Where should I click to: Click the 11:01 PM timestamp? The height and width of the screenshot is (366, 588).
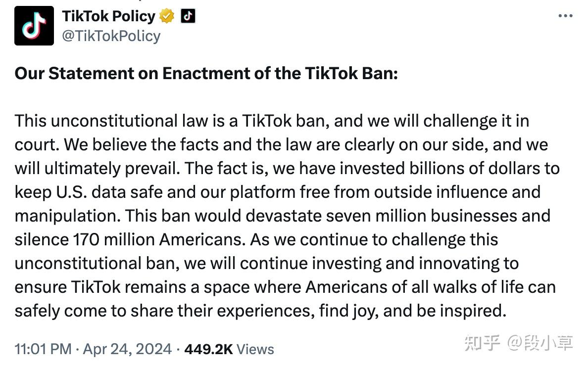(x=43, y=349)
